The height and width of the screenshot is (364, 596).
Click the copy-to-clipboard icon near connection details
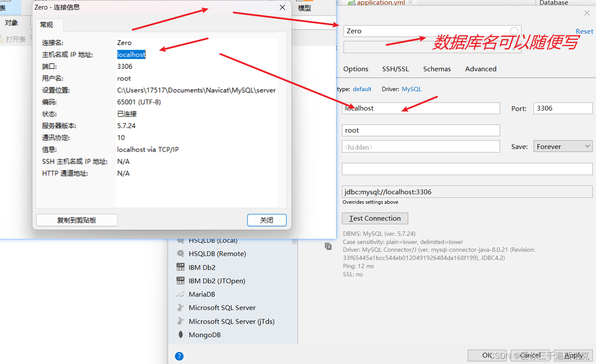(328, 246)
